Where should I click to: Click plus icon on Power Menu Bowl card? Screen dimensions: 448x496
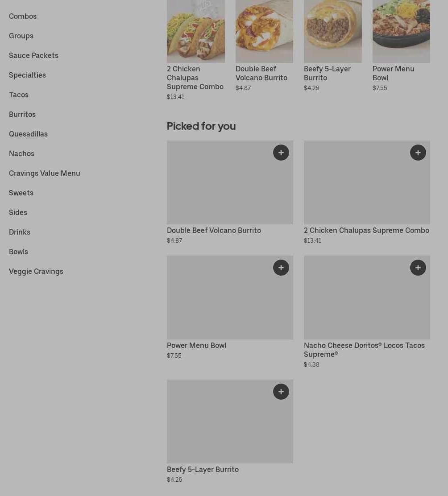pyautogui.click(x=281, y=268)
